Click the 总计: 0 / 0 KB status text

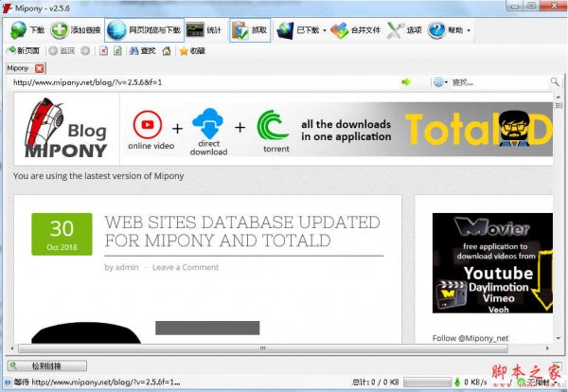point(375,382)
